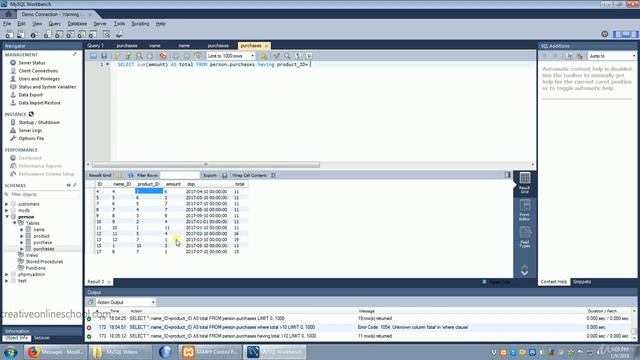Screen dimensions: 640x360
Task: Open the Server Status page
Action: tap(32, 63)
